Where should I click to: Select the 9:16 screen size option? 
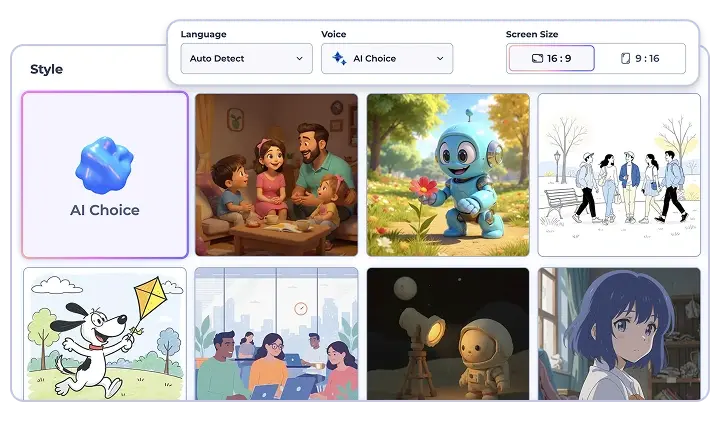pos(640,59)
